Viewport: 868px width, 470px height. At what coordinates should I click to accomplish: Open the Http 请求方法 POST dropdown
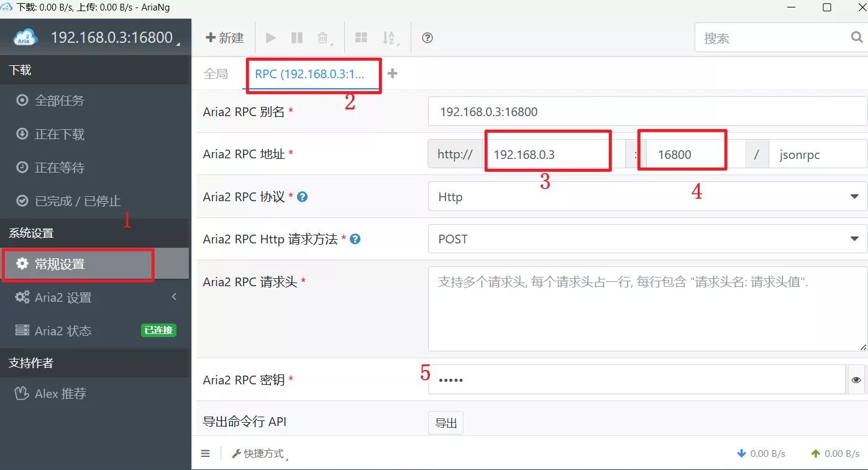[647, 239]
